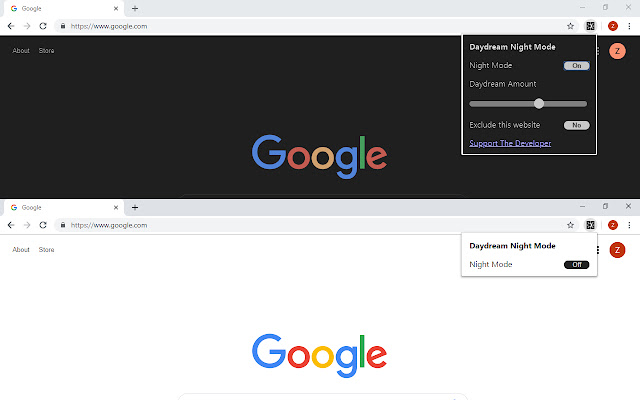The width and height of the screenshot is (640, 400).
Task: Click the Night Mode label in the dark popup
Action: click(491, 65)
